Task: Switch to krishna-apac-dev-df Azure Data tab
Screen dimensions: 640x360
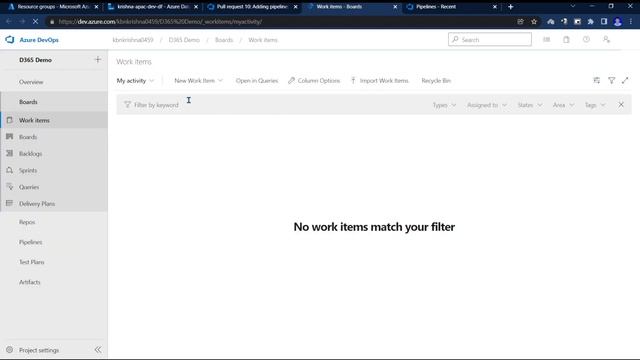Action: click(152, 7)
